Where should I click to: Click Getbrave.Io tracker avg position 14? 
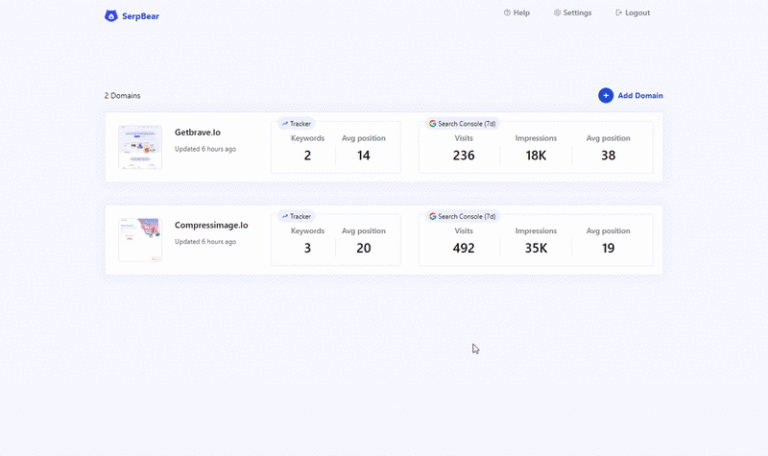tap(363, 156)
